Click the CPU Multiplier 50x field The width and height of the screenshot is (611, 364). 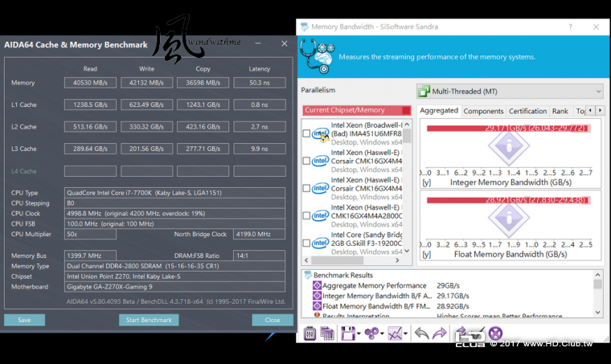click(x=90, y=234)
